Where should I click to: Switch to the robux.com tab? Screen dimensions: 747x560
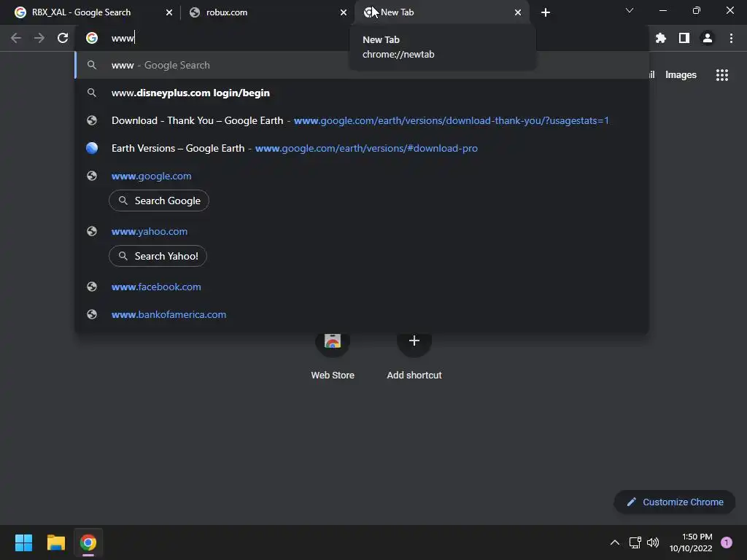[268, 12]
